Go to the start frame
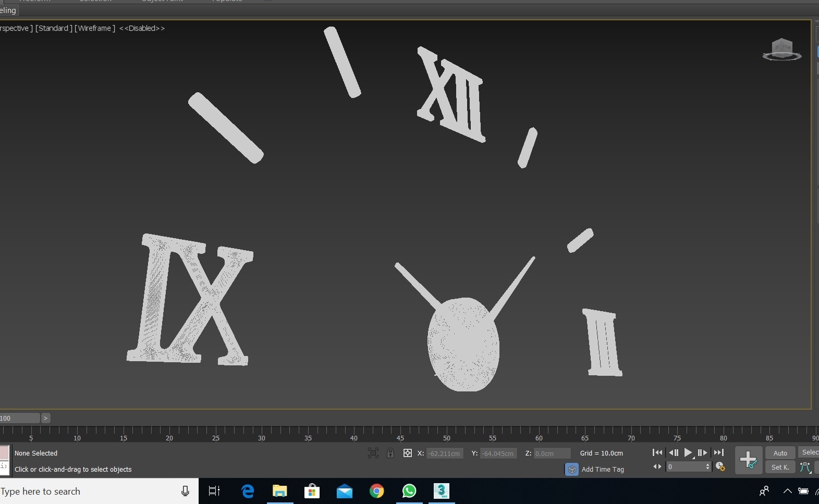The image size is (819, 504). 657,452
